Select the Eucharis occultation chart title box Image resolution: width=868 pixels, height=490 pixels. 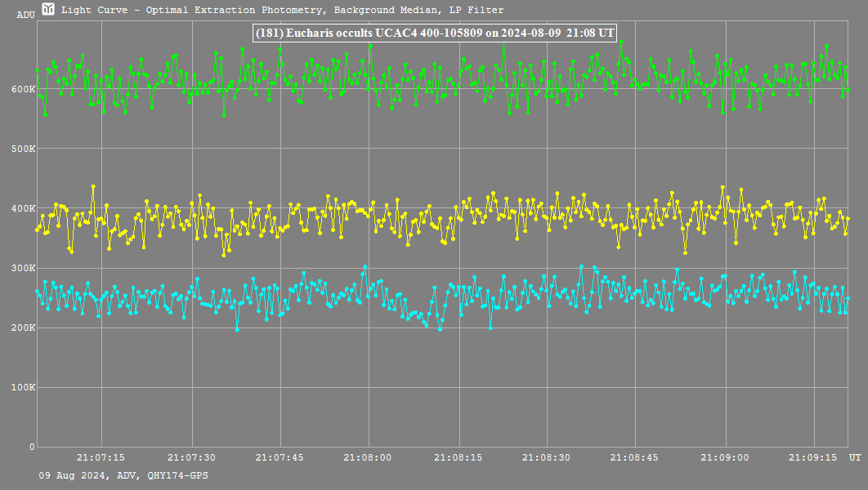click(x=435, y=33)
